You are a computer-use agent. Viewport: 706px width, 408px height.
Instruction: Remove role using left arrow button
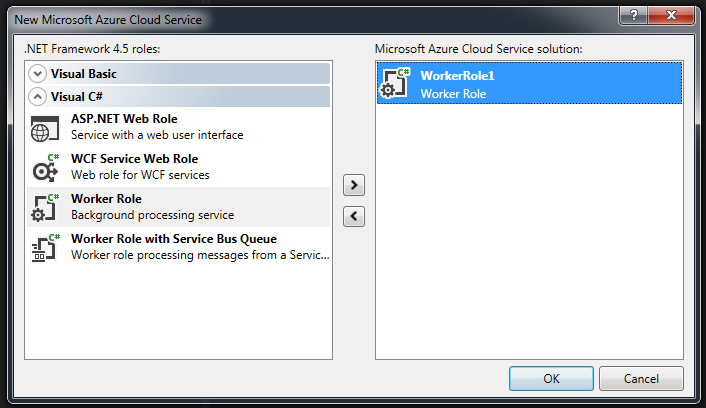coord(353,216)
